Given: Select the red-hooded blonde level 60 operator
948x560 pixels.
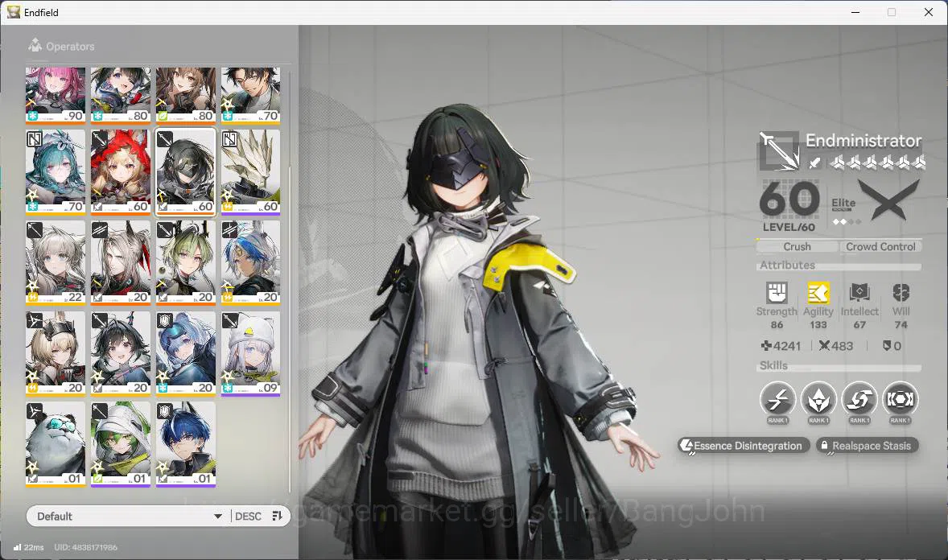Looking at the screenshot, I should (x=121, y=172).
